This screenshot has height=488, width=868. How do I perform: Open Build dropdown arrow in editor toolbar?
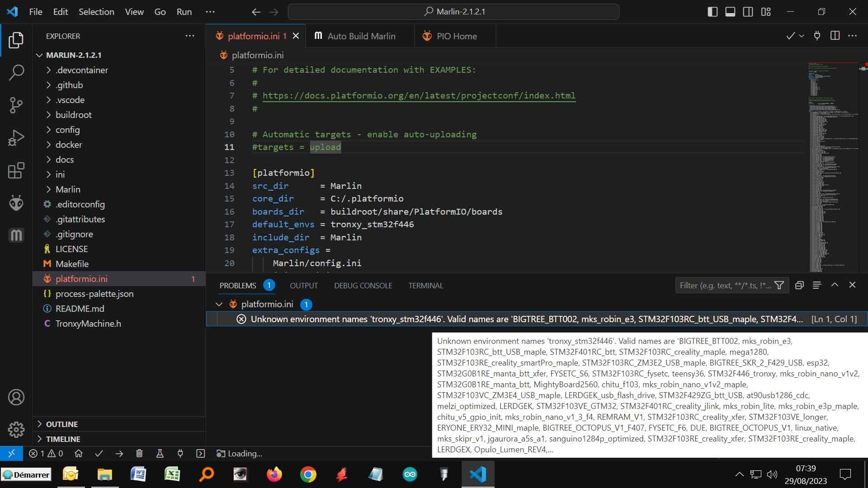pyautogui.click(x=802, y=36)
